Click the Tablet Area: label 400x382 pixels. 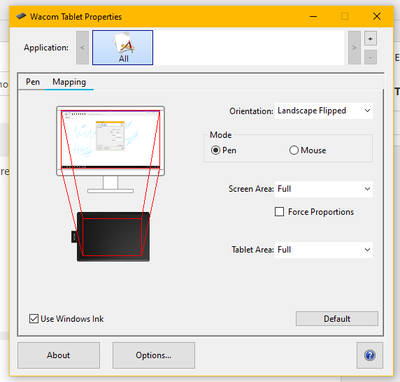coord(253,250)
